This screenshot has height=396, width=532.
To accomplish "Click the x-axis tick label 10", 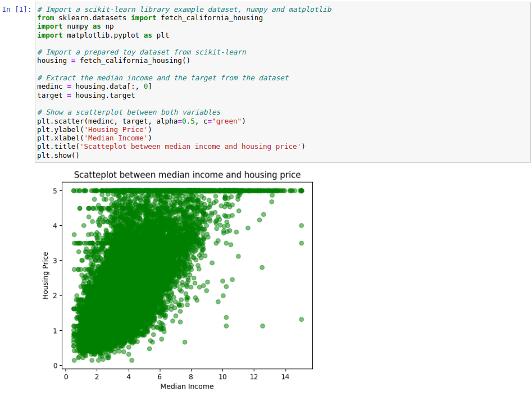I will click(222, 377).
